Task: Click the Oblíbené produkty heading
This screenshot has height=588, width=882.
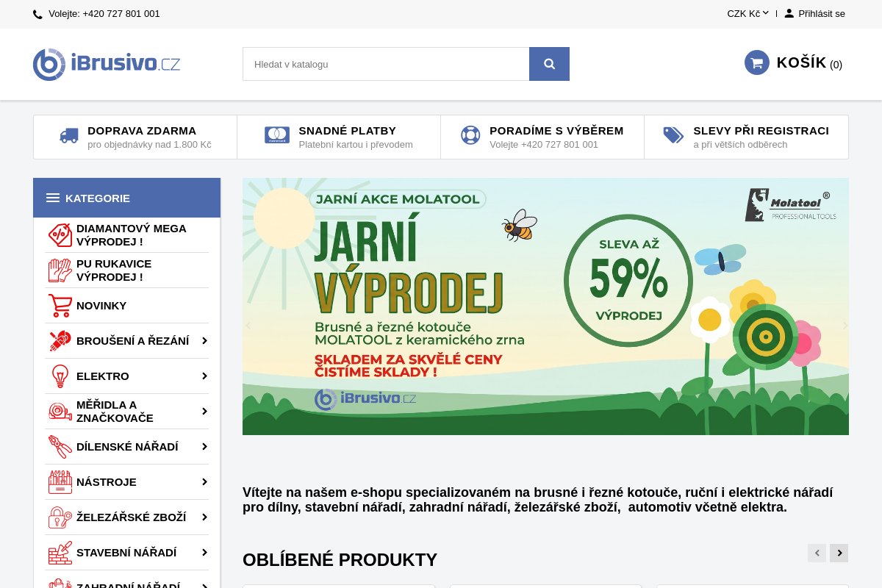Action: [x=340, y=559]
